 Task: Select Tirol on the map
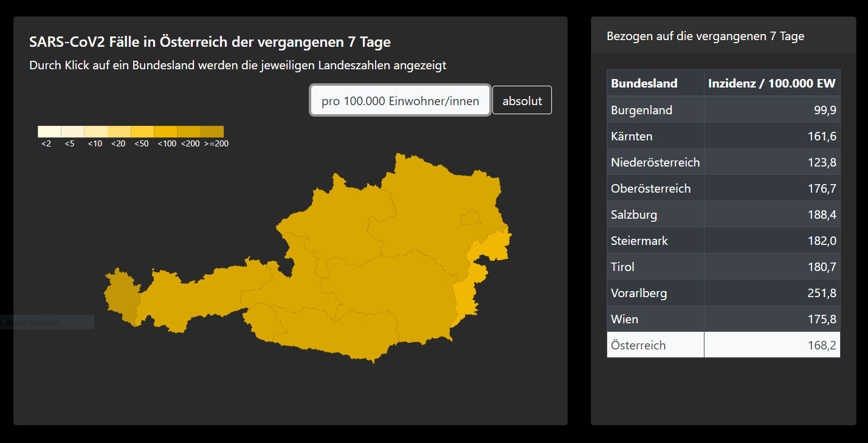tap(201, 290)
